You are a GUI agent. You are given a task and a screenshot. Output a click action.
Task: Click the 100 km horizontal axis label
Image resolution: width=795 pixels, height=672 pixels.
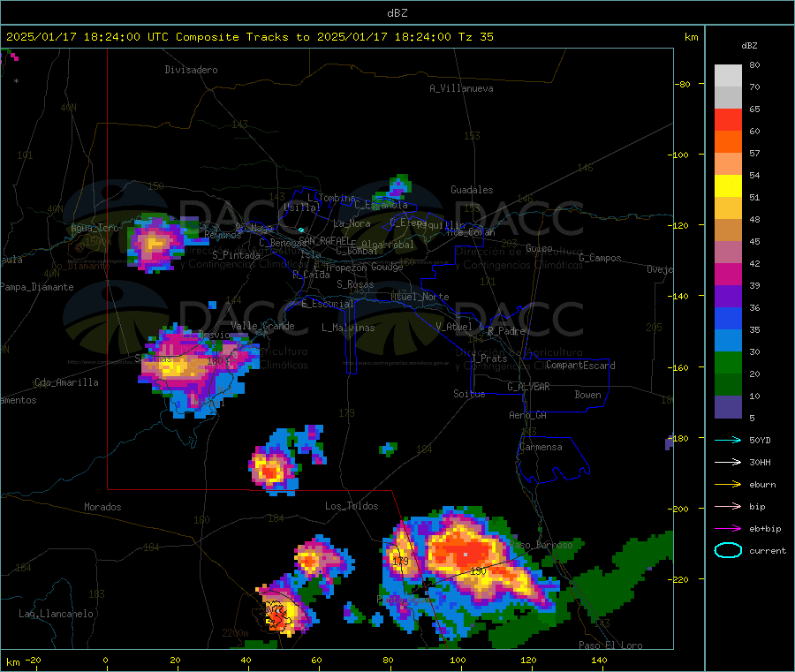pos(458,660)
